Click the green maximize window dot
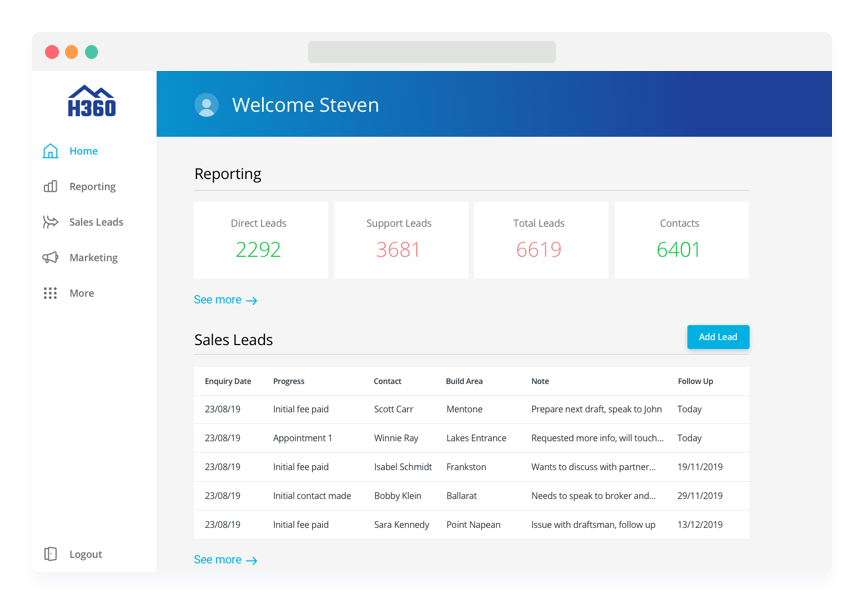Screen dimensions: 864x604 click(x=91, y=52)
